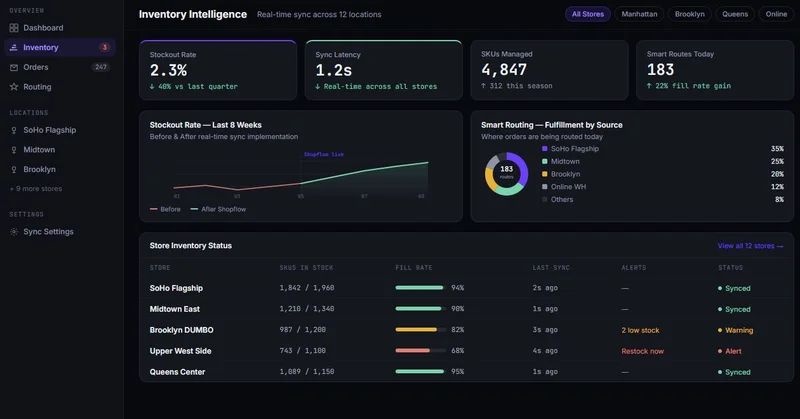Screen dimensions: 800x419
Task: Select the Manhattan filter pill
Action: coord(639,14)
